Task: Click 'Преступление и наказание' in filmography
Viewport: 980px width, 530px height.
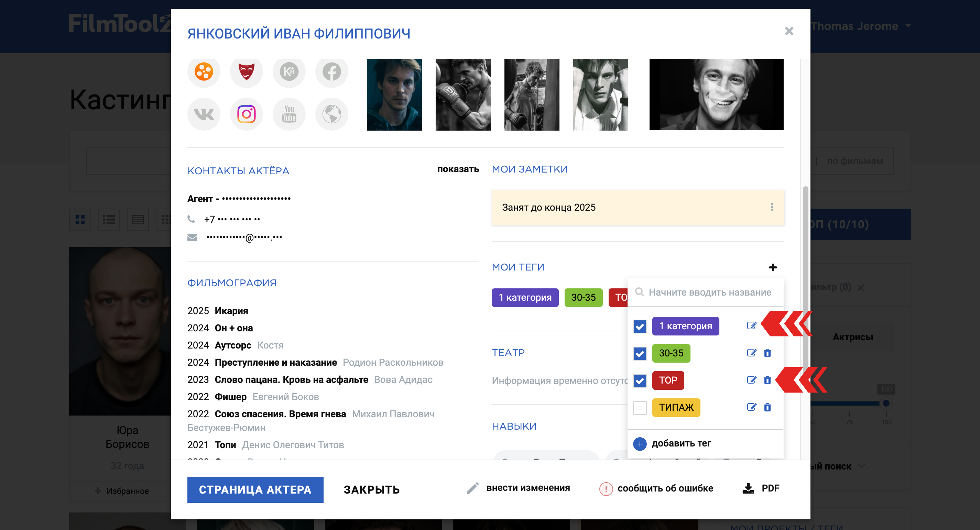Action: [x=276, y=362]
